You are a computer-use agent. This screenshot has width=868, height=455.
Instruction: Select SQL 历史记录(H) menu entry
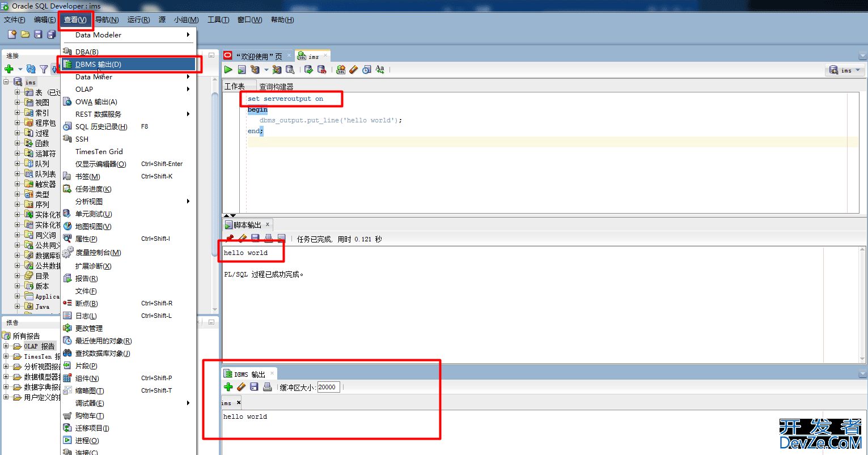coord(128,126)
